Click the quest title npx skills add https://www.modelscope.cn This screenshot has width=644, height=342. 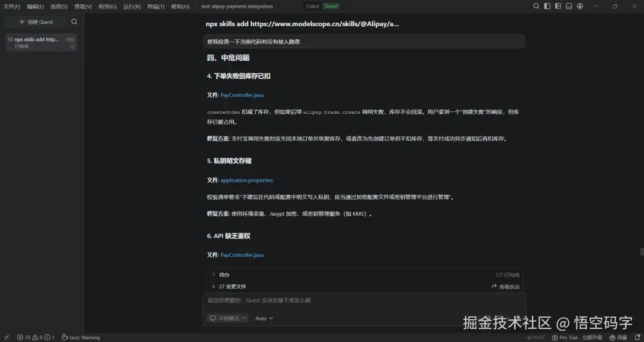tap(302, 24)
